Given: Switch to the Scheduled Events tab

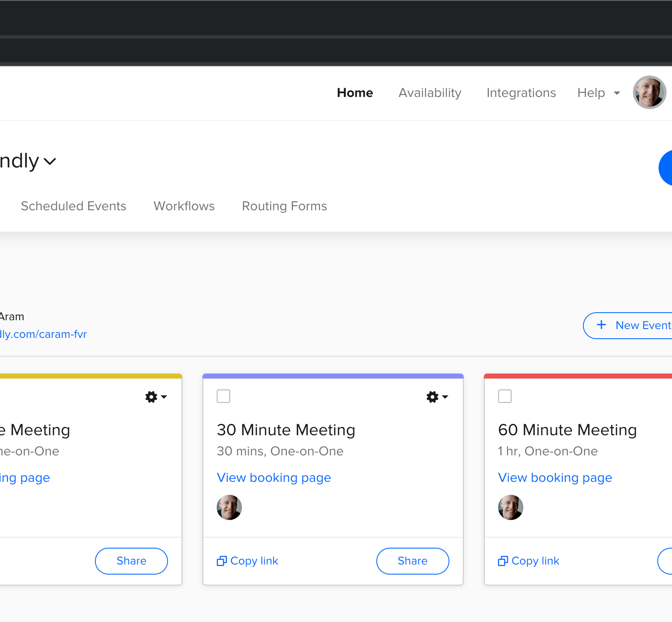Looking at the screenshot, I should coord(73,206).
